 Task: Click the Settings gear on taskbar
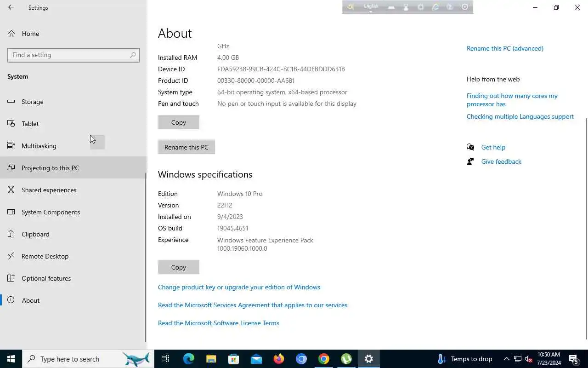(368, 359)
